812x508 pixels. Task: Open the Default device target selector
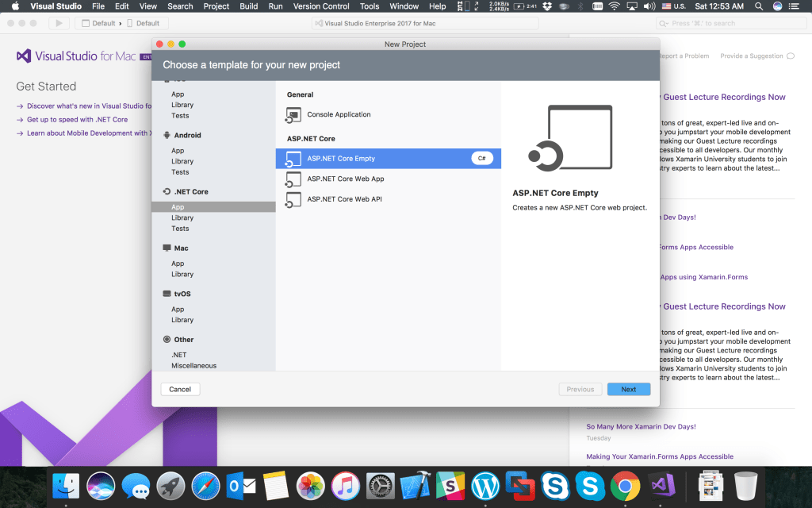[x=144, y=23]
